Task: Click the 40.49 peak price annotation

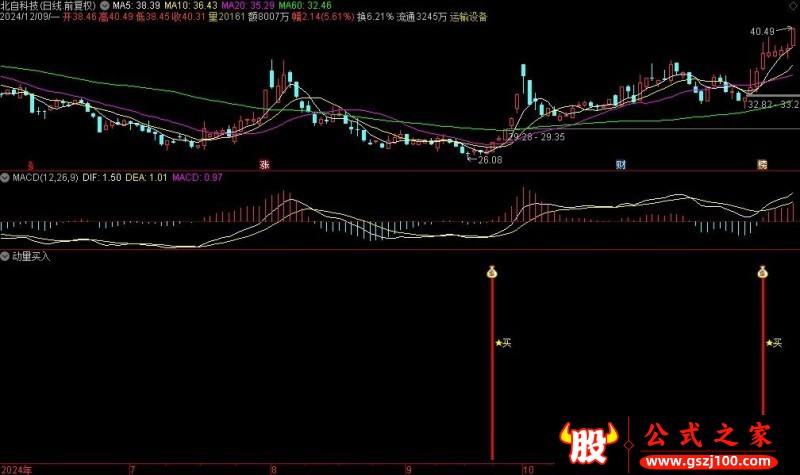Action: [762, 32]
